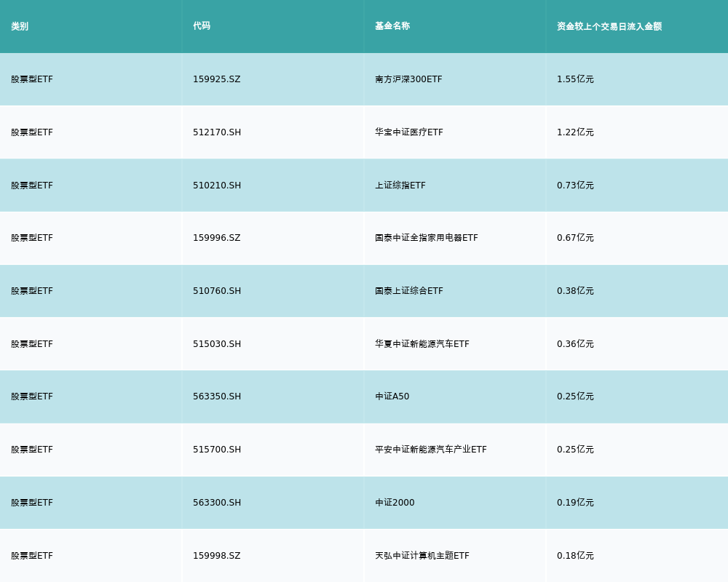Select the code 159996.SZ

[x=217, y=238]
